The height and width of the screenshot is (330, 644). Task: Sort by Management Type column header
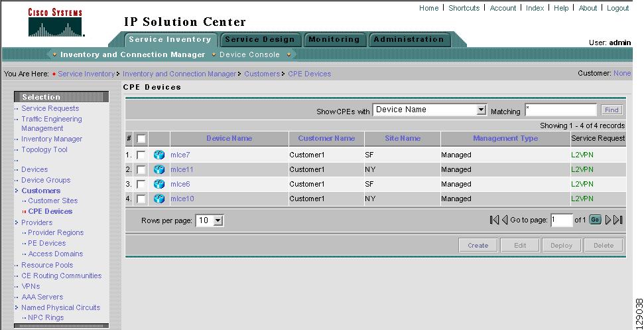(505, 139)
